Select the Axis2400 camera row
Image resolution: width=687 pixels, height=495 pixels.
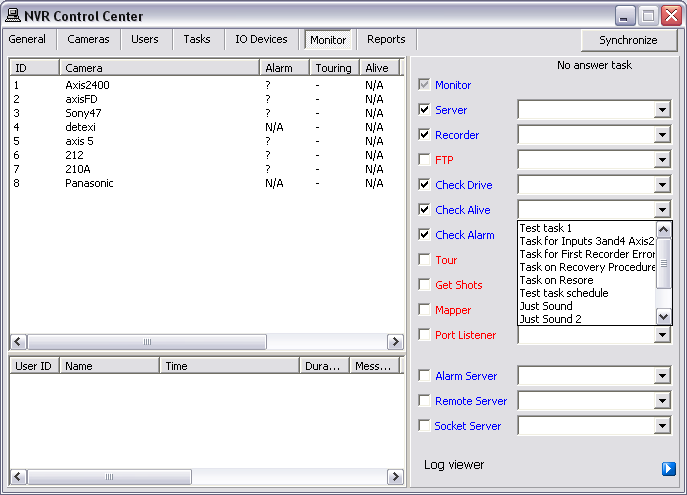(206, 85)
